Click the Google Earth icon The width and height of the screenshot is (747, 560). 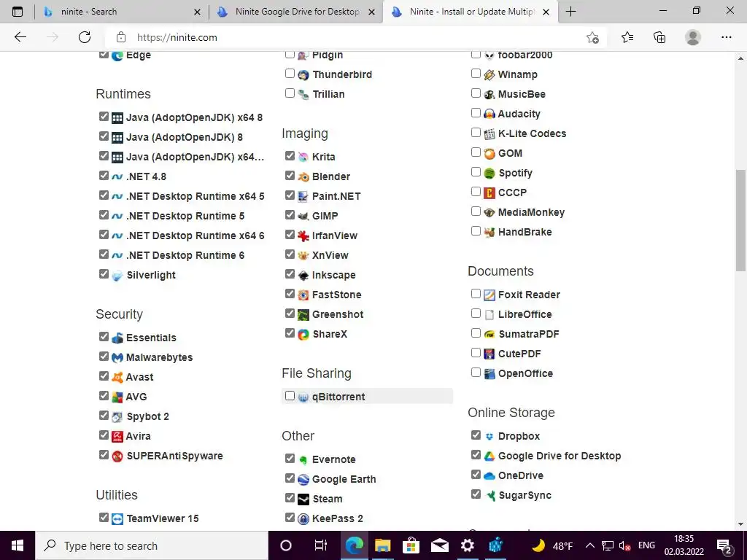tap(303, 480)
